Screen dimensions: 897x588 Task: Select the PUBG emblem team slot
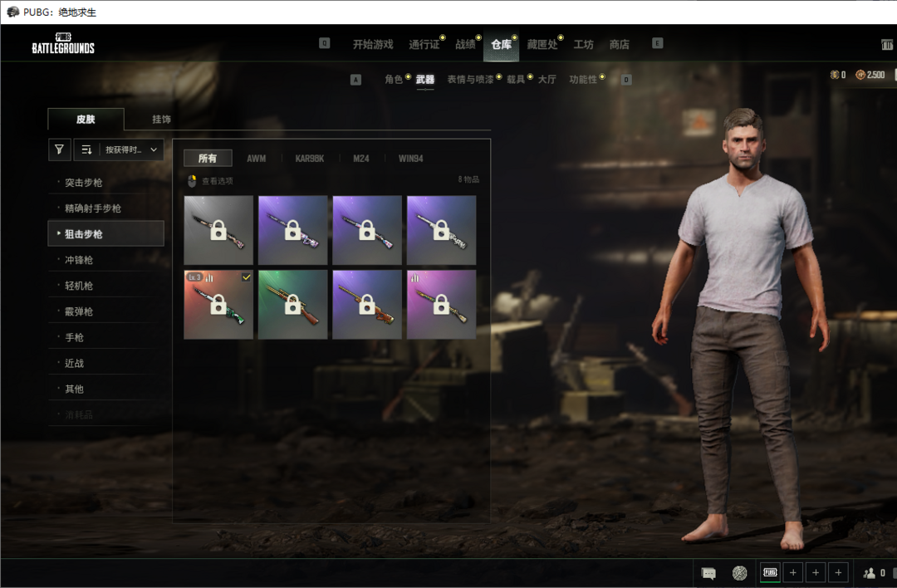[770, 572]
